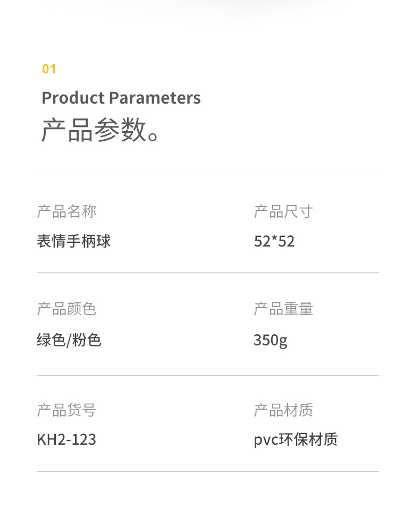Viewport: 420px width, 517px height.
Task: Select the "产品重量" label
Action: [283, 309]
